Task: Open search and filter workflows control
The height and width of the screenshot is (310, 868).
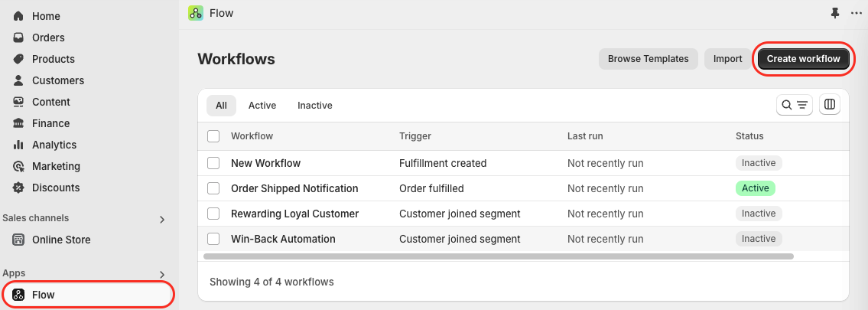Action: [795, 105]
